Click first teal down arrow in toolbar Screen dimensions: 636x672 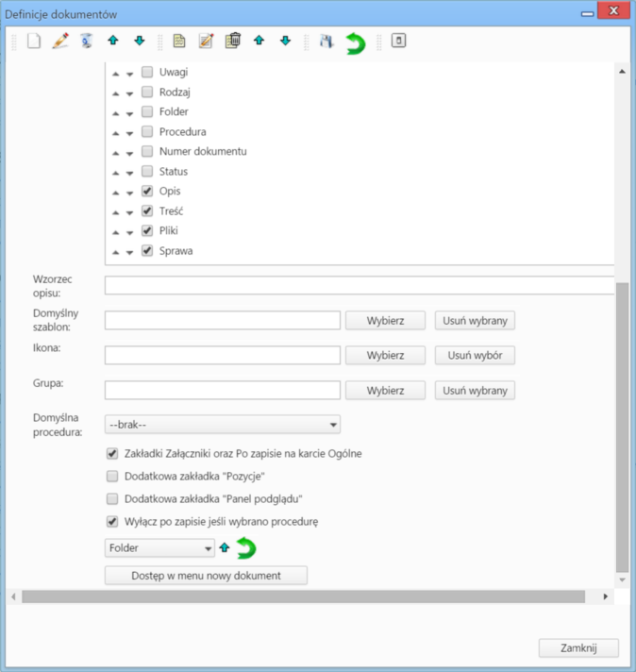140,41
